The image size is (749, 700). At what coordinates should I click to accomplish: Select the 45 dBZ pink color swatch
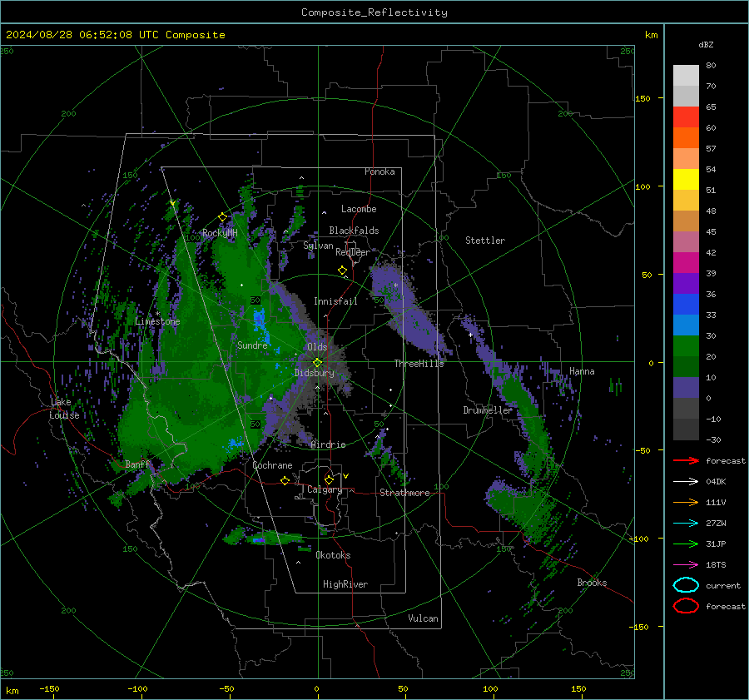coord(686,241)
